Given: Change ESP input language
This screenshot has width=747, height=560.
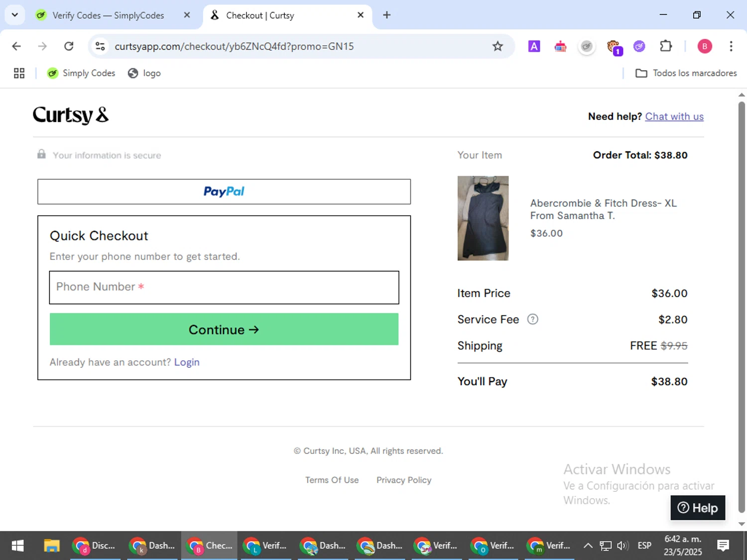Looking at the screenshot, I should [644, 546].
